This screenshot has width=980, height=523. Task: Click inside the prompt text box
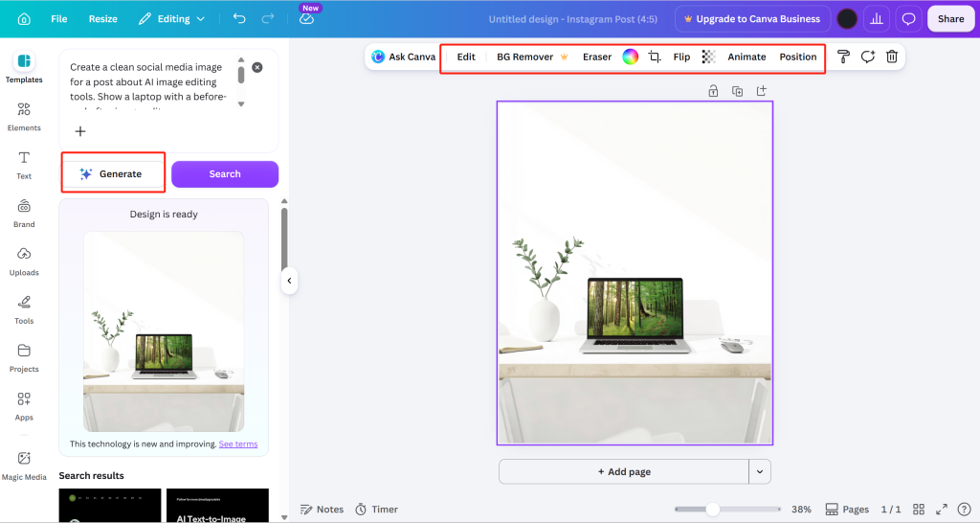tap(150, 84)
